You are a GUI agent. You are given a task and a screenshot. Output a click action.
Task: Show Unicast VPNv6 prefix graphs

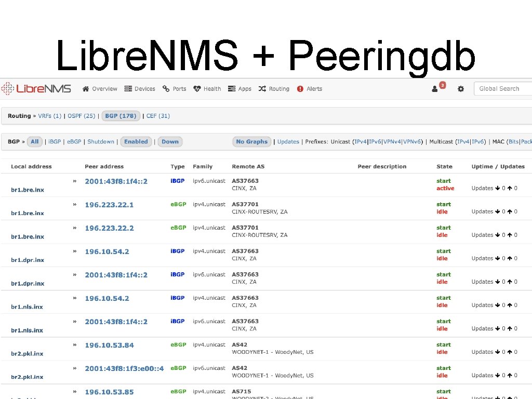[x=411, y=142]
